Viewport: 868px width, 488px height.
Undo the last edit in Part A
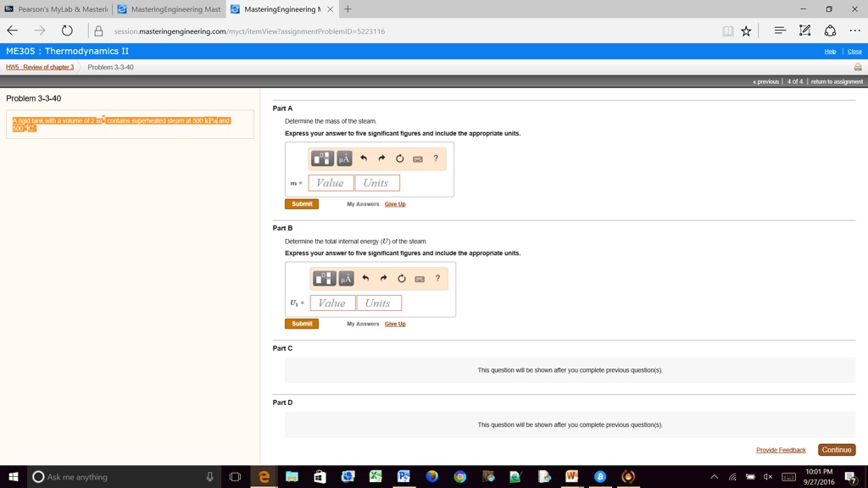click(364, 158)
